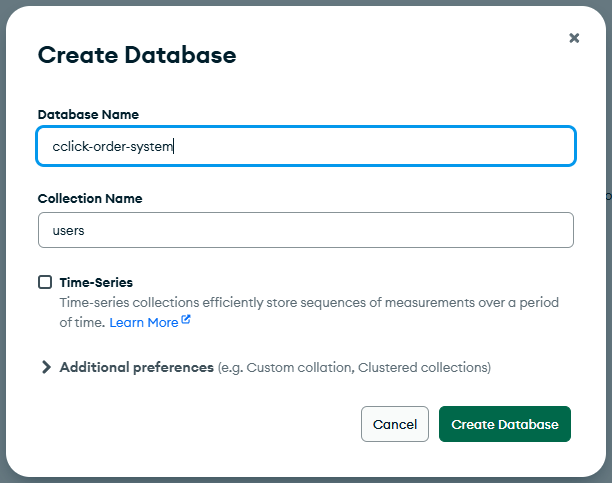
Task: Click the Additional preferences label text
Action: (136, 367)
